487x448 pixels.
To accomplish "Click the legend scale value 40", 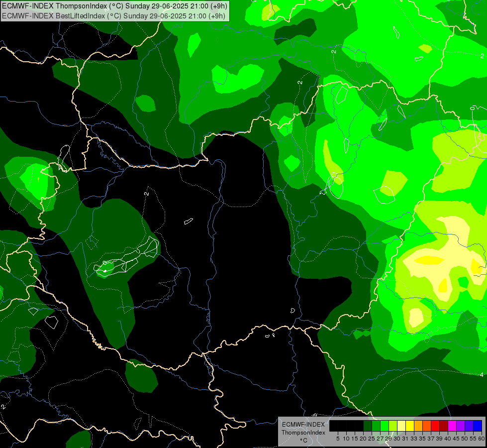I will (448, 439).
